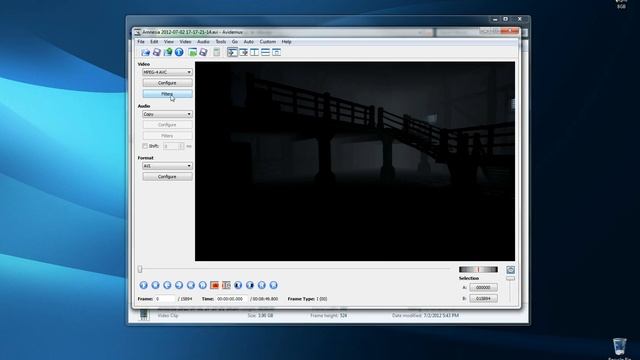Go to the previous frame
The width and height of the screenshot is (640, 360).
coord(167,285)
